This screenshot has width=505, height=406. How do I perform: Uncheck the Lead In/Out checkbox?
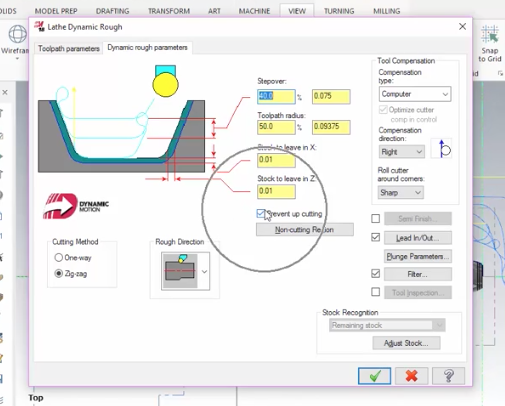click(376, 237)
